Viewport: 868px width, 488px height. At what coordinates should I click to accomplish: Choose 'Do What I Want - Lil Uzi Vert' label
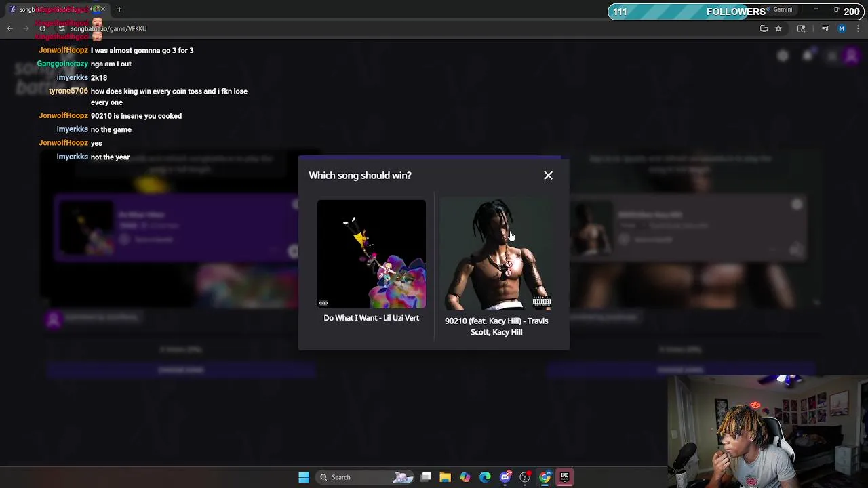[372, 318]
